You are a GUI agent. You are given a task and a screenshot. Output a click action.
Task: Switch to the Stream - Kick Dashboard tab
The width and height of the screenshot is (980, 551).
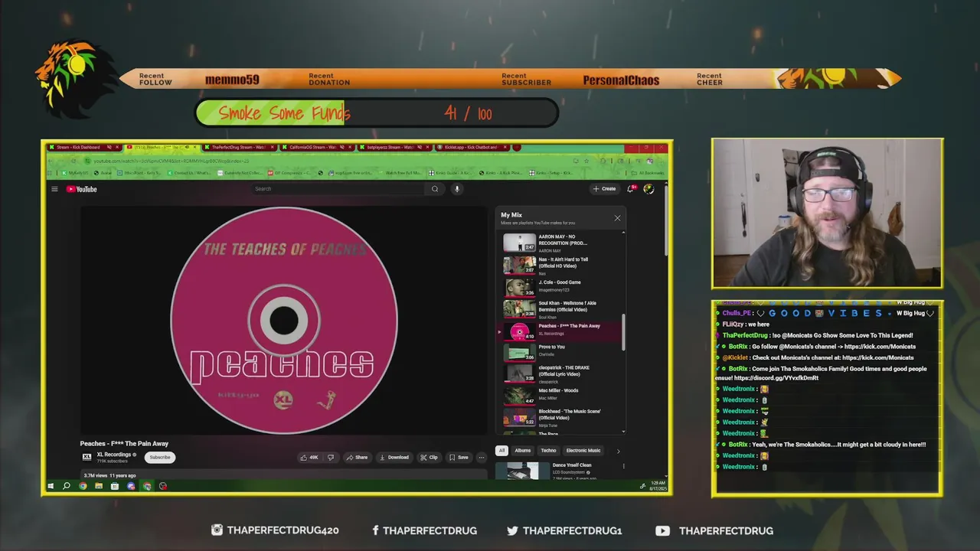click(x=83, y=147)
